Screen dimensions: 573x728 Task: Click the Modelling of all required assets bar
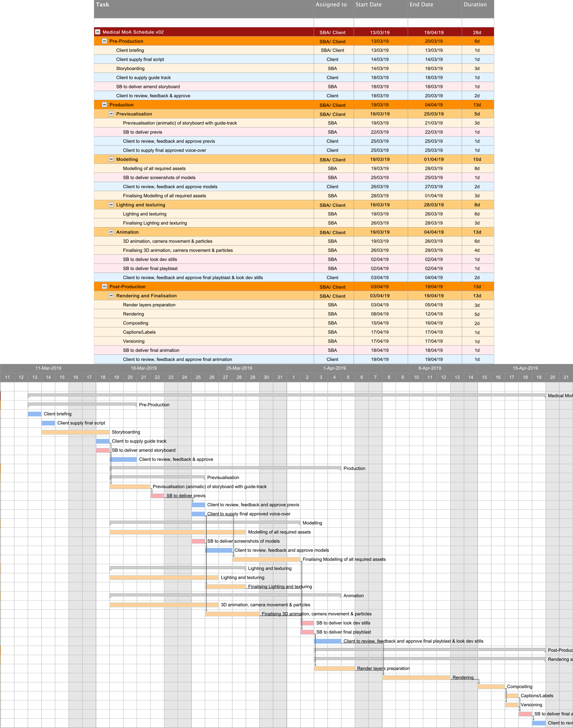(178, 532)
